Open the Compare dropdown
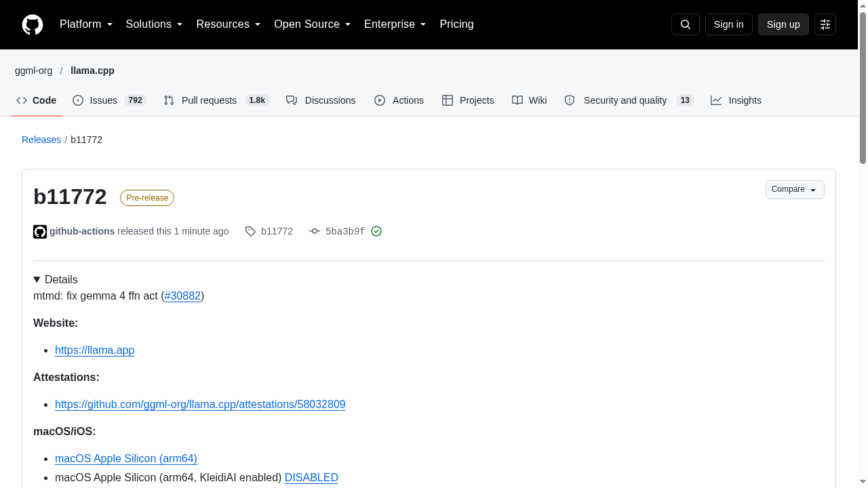868x488 pixels. (x=795, y=190)
